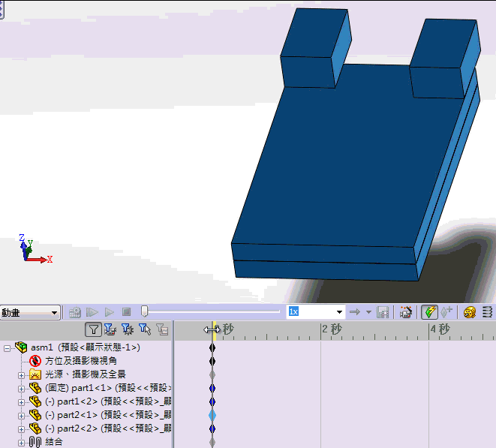
Task: Select (-) part2<2> tree item
Action: pyautogui.click(x=108, y=428)
